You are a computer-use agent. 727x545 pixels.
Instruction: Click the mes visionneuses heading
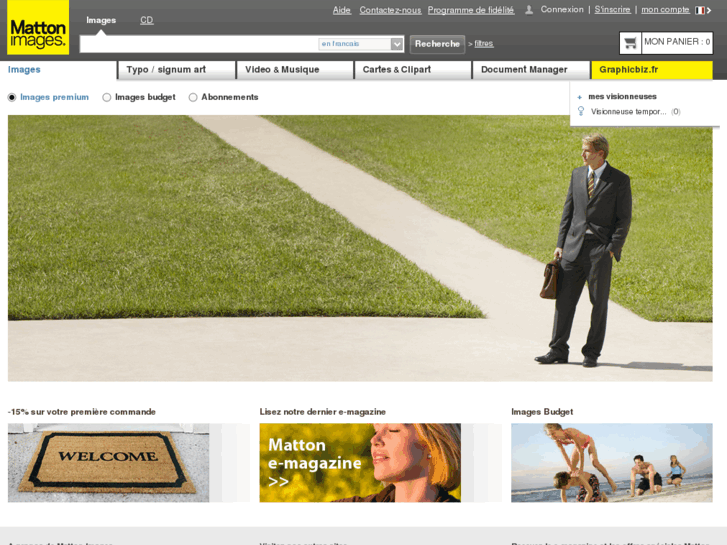(x=622, y=96)
